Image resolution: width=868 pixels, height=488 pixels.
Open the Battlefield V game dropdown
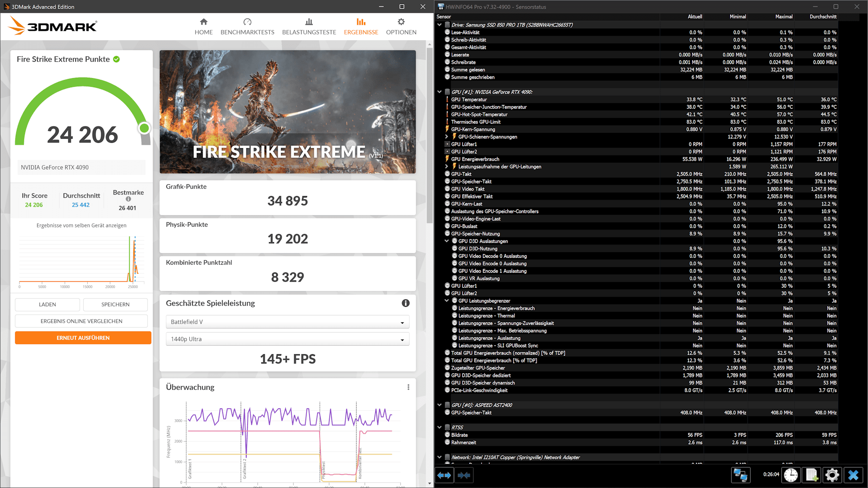288,322
